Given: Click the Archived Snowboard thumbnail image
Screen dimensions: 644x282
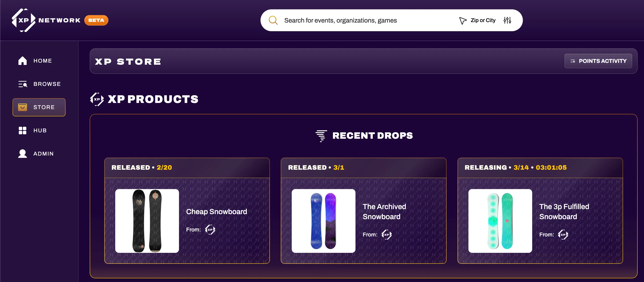Looking at the screenshot, I should coord(324,221).
